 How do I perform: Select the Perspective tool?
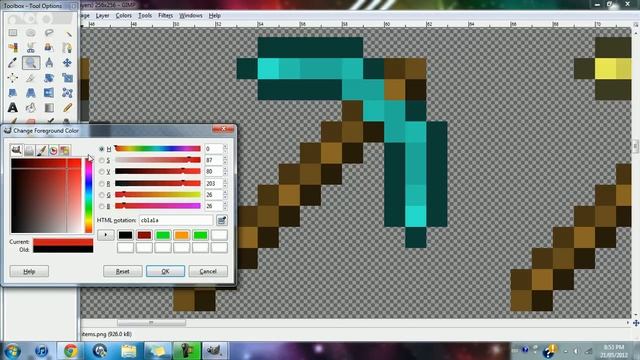[31, 93]
